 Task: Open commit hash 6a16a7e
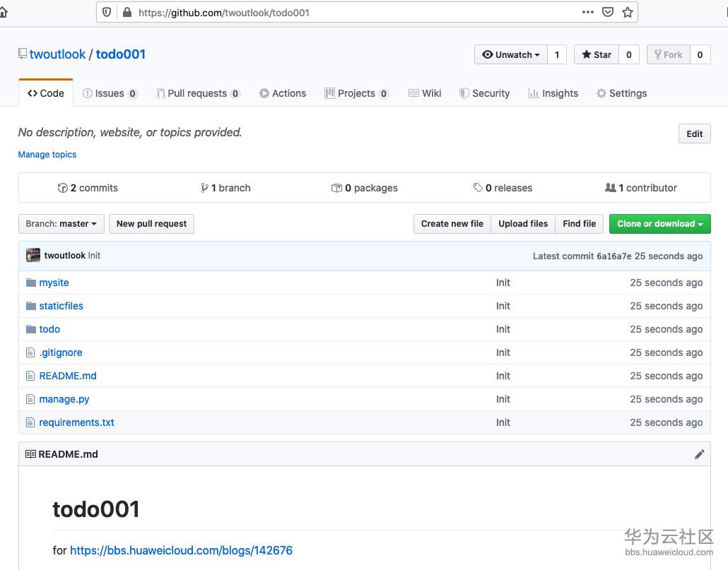(x=613, y=256)
